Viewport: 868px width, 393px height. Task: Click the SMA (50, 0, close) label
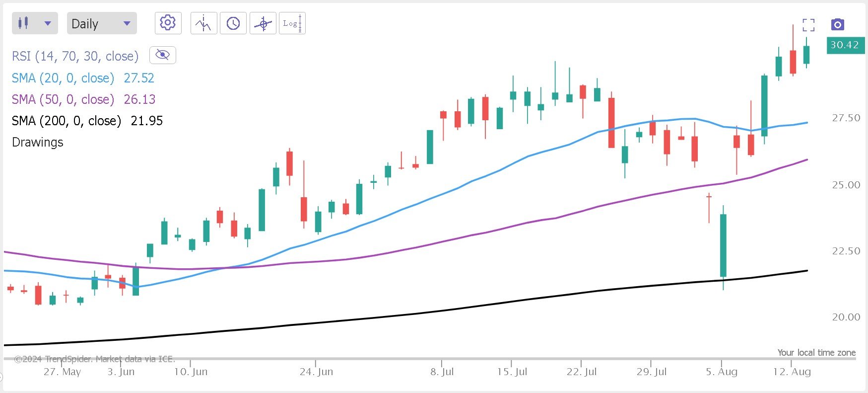63,99
